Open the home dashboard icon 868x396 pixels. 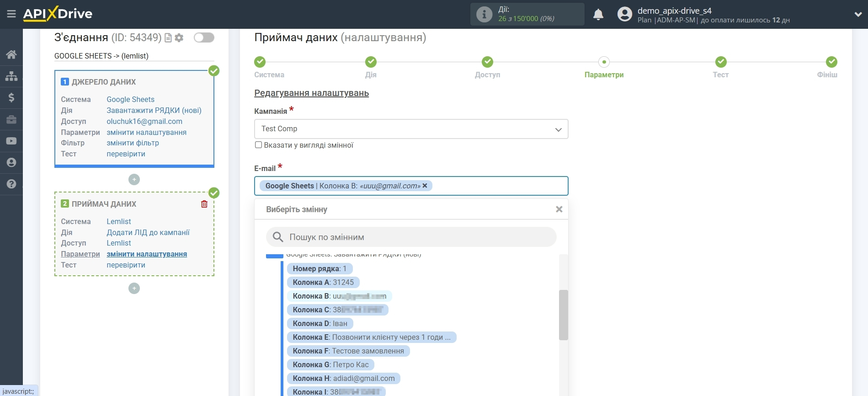(11, 54)
